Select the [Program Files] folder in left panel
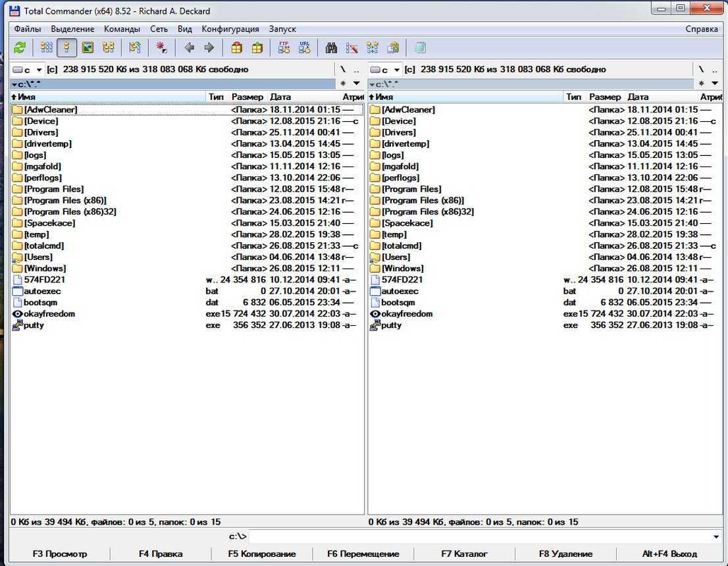Viewport: 728px width, 566px height. (x=53, y=189)
